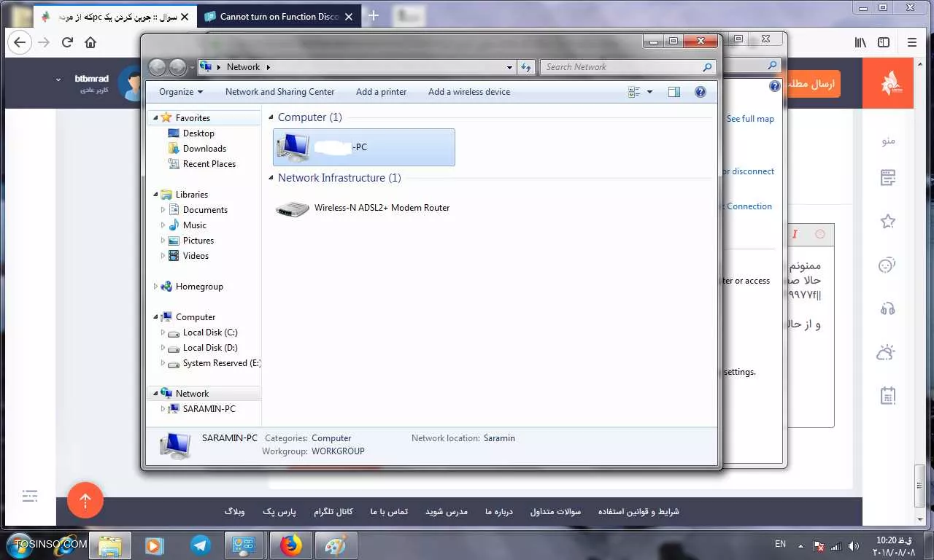Collapse the Network Infrastructure (1) group
The image size is (934, 560).
[x=271, y=178]
